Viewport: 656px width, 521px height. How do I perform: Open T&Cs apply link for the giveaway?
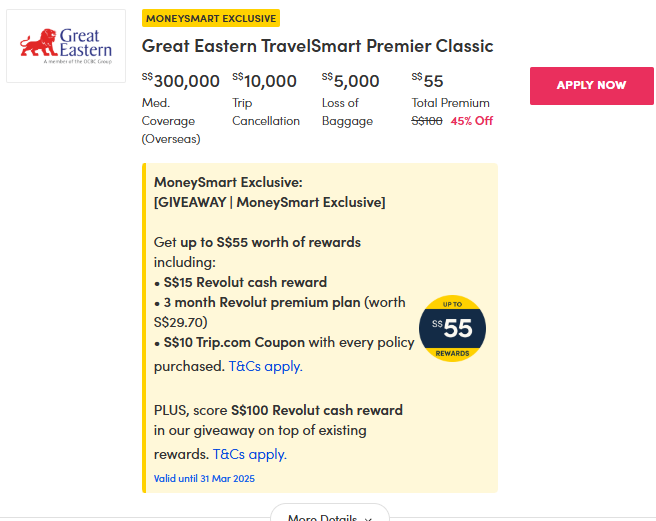(250, 454)
